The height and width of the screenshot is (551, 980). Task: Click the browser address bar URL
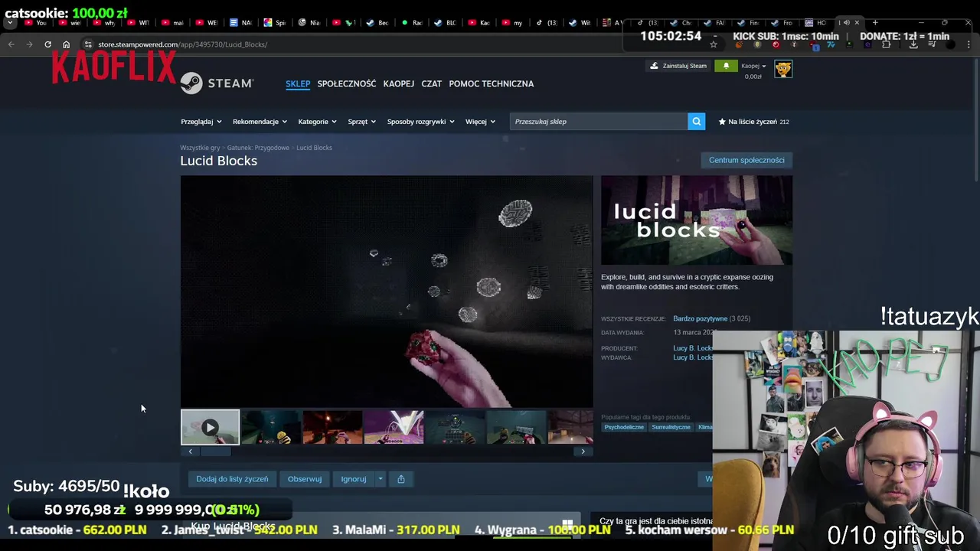coord(182,44)
